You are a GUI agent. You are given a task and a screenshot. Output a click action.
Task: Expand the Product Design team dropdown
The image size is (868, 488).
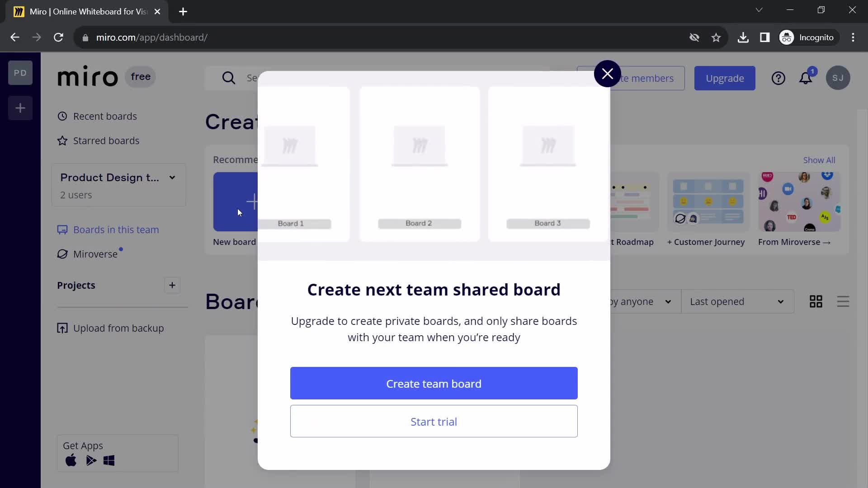[173, 178]
